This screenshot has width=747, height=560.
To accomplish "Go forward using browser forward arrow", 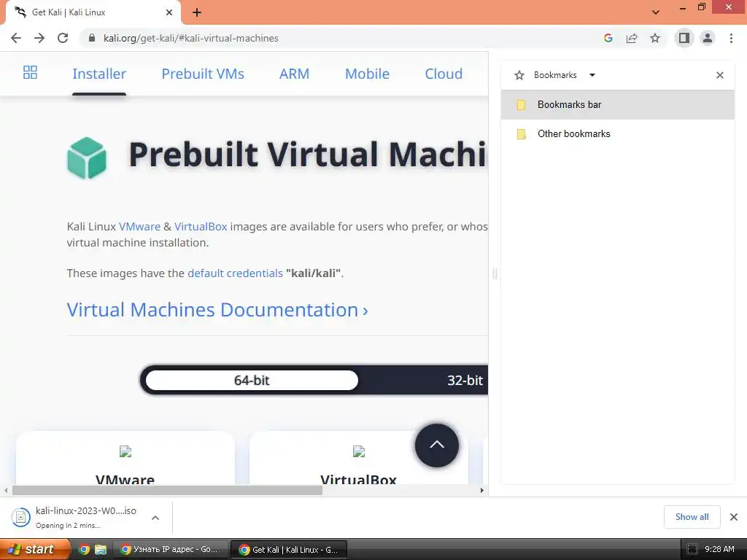I will (39, 38).
